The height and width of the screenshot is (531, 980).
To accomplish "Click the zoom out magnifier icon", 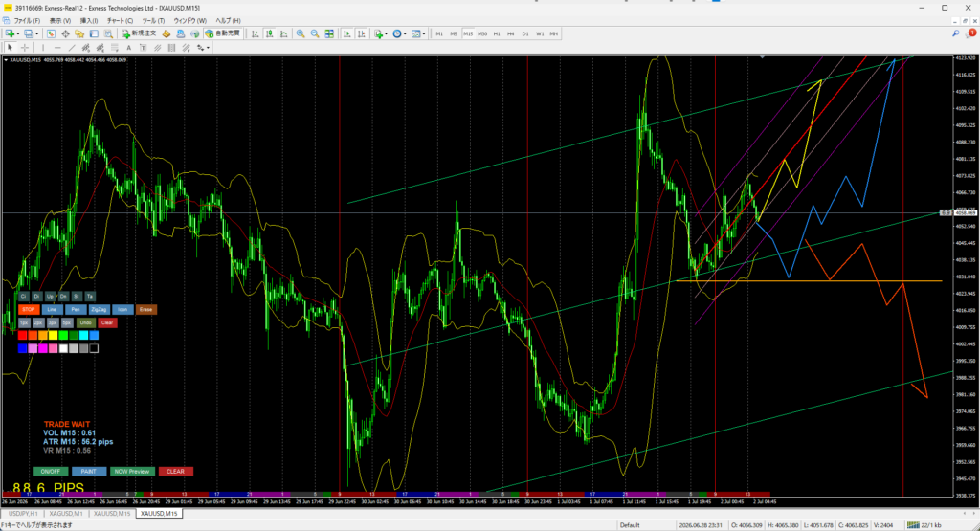I will point(315,33).
